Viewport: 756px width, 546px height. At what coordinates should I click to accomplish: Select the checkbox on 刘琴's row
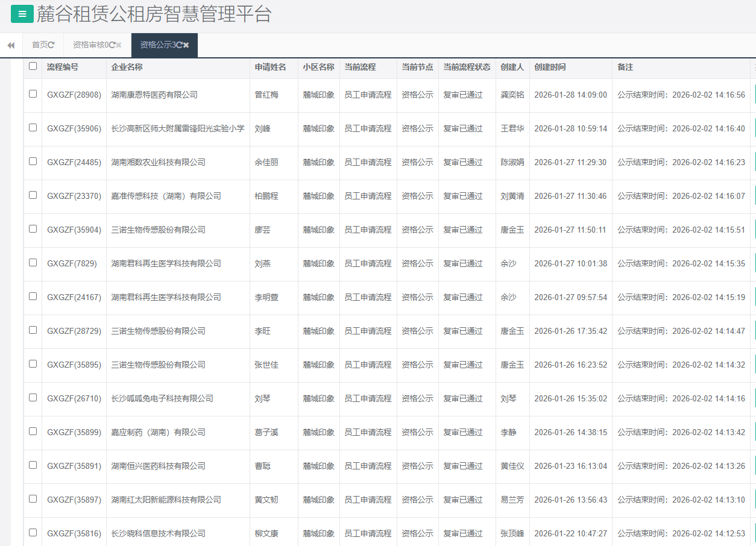(x=33, y=398)
